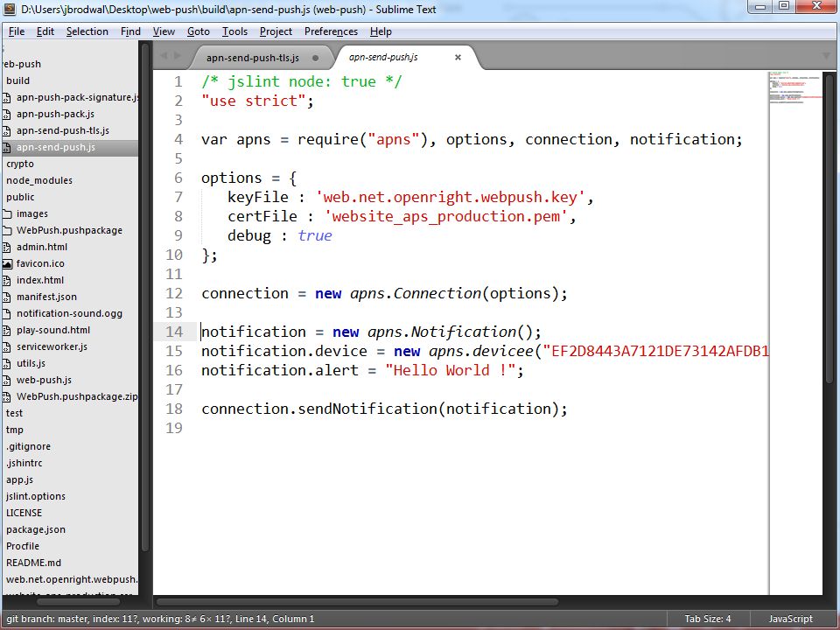
Task: Open the Preferences menu
Action: pyautogui.click(x=331, y=31)
